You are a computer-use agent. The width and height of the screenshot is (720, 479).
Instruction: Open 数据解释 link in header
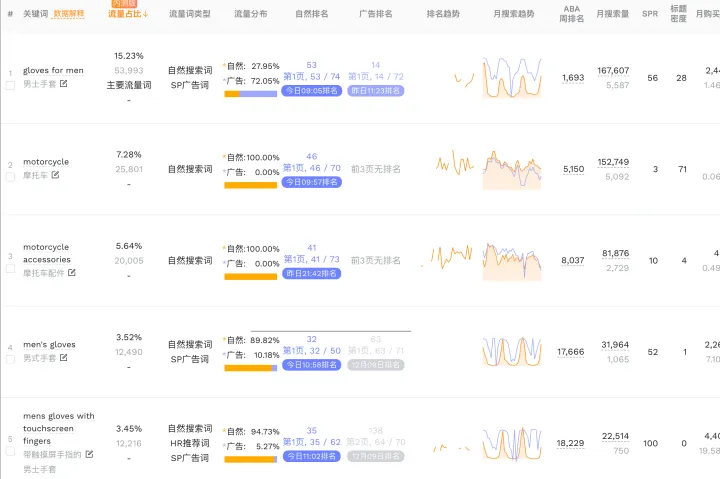[69, 14]
